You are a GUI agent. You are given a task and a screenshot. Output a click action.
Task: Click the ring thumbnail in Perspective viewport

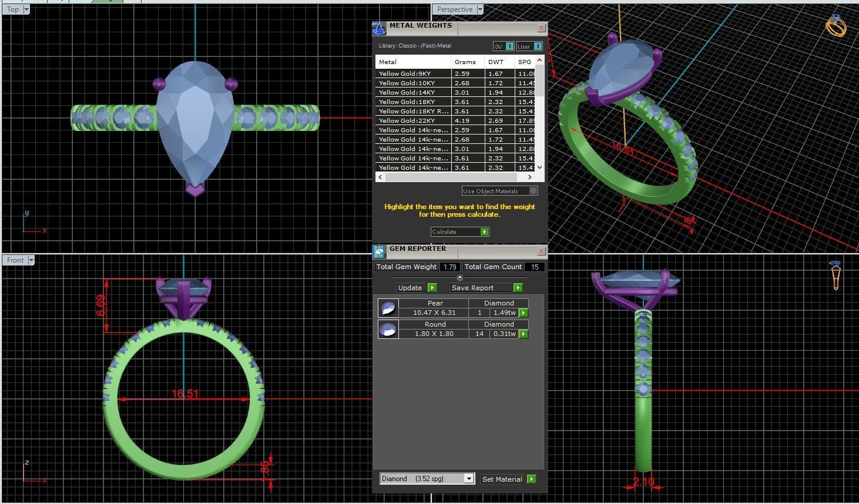click(x=835, y=26)
